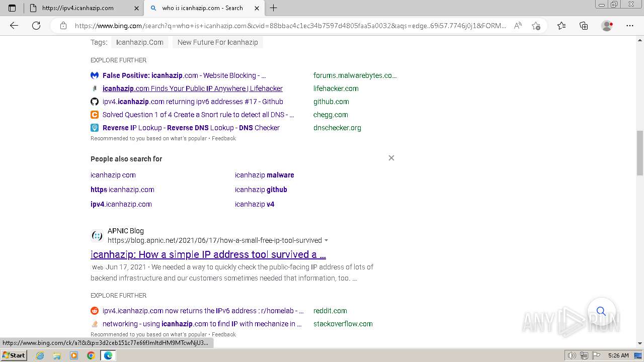
Task: Expand the APNIC result URL dropdown arrow
Action: [326, 240]
